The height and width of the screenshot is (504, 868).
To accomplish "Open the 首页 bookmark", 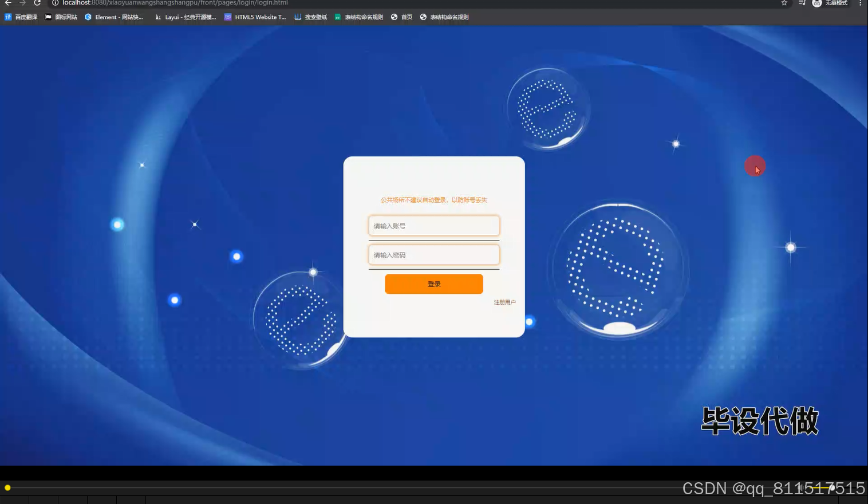I will coord(402,17).
